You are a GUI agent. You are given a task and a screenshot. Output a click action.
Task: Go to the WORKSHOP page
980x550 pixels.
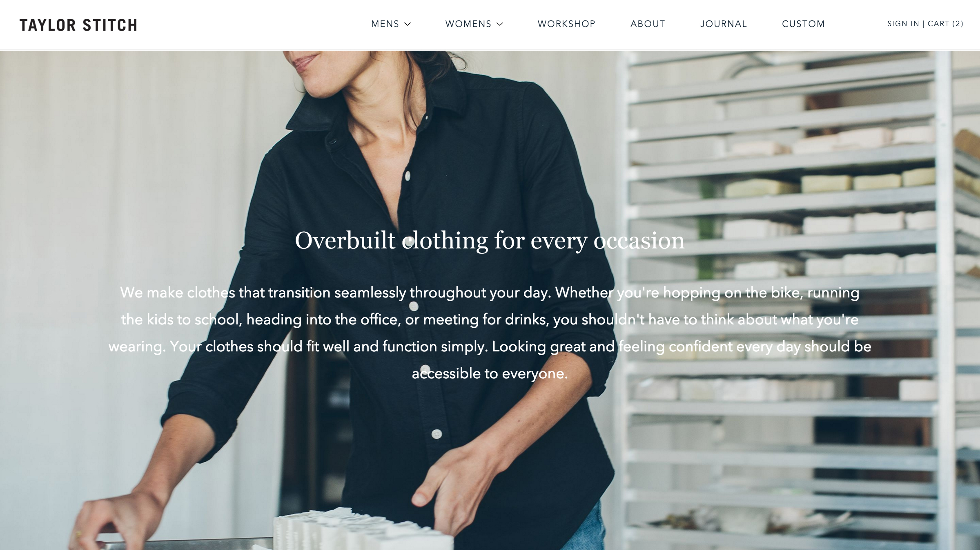pos(566,24)
